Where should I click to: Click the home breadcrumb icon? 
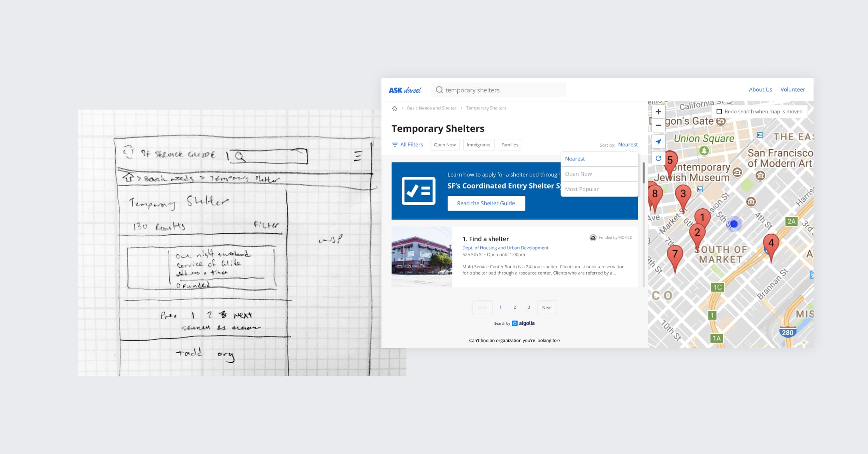click(x=394, y=108)
